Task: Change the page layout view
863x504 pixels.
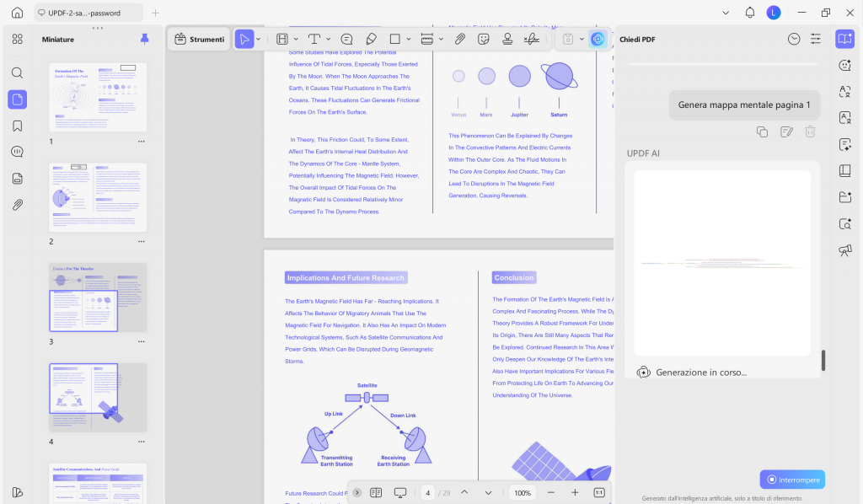Action: [x=376, y=492]
